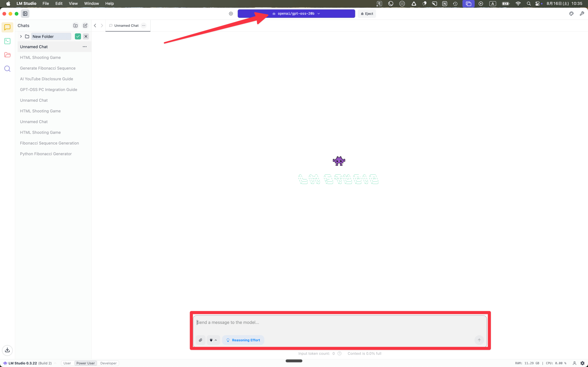The width and height of the screenshot is (588, 367).
Task: Expand the New Folder chevron
Action: pyautogui.click(x=21, y=36)
